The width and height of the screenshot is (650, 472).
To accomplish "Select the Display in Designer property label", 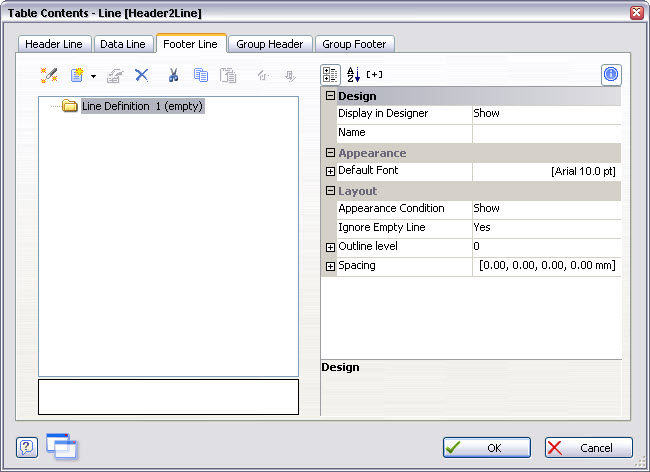I will pyautogui.click(x=383, y=114).
